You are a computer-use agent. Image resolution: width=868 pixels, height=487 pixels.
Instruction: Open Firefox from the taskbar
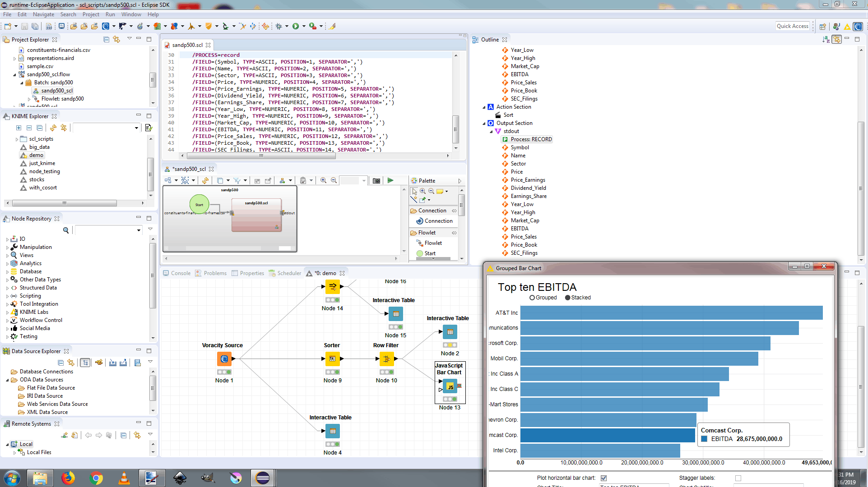[68, 478]
